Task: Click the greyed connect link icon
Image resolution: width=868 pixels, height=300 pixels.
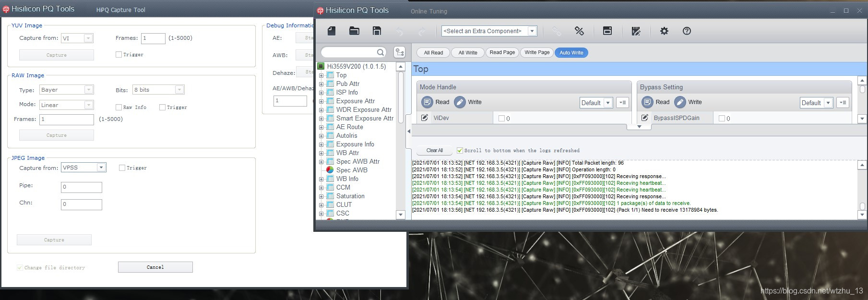Action: [x=557, y=31]
